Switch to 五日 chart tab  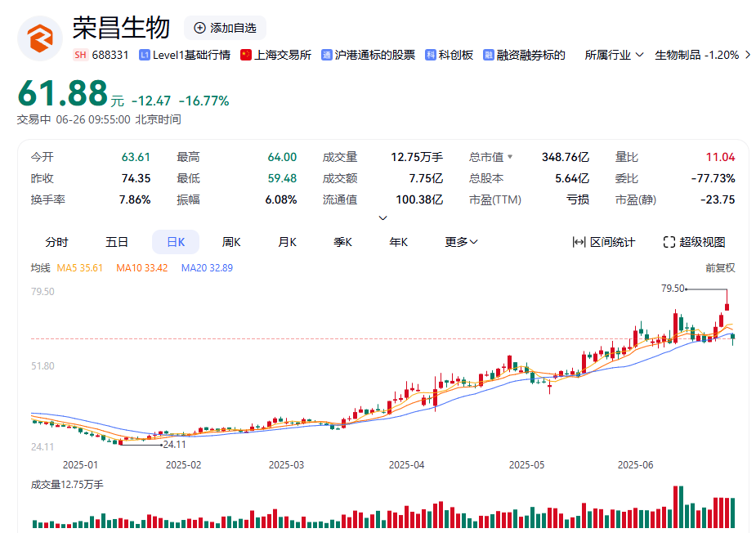coord(117,242)
